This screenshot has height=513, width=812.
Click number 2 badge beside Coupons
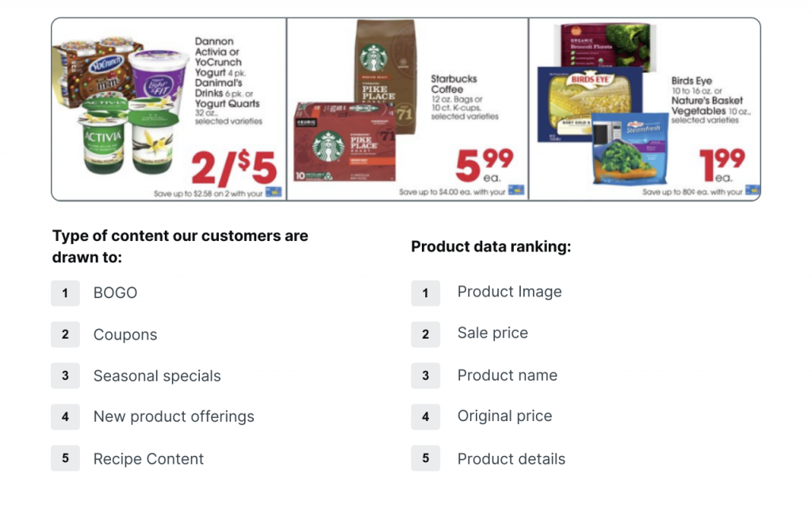(65, 335)
